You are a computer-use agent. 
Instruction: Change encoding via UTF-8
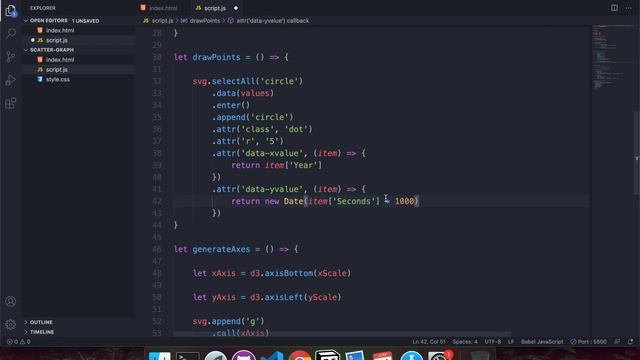point(493,342)
